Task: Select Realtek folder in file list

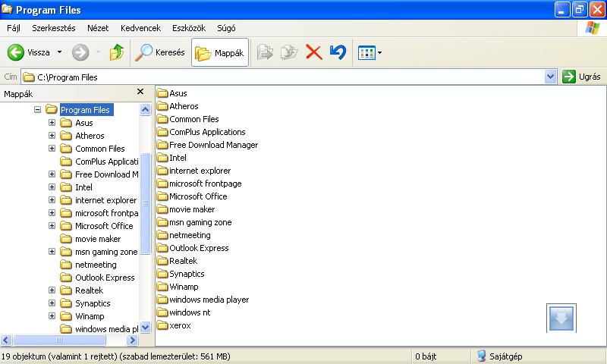Action: tap(177, 261)
